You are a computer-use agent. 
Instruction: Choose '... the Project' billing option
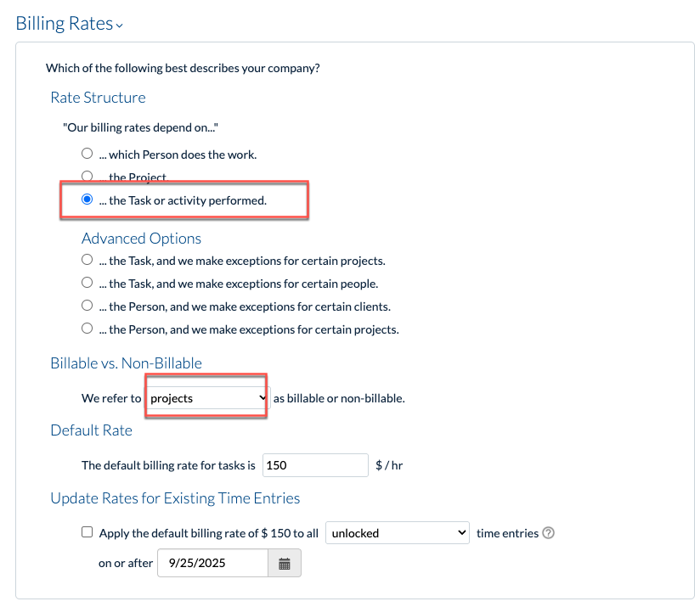pyautogui.click(x=87, y=176)
